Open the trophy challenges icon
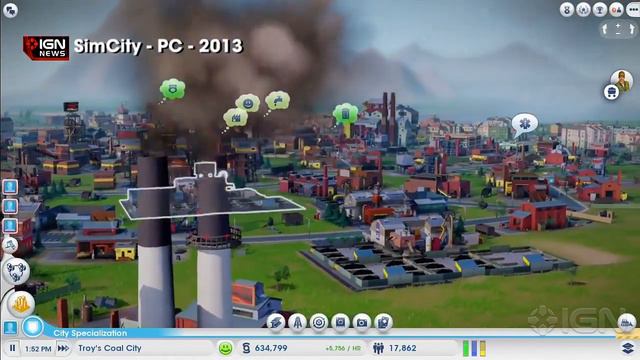Viewport: 640px width, 360px height. pyautogui.click(x=600, y=9)
